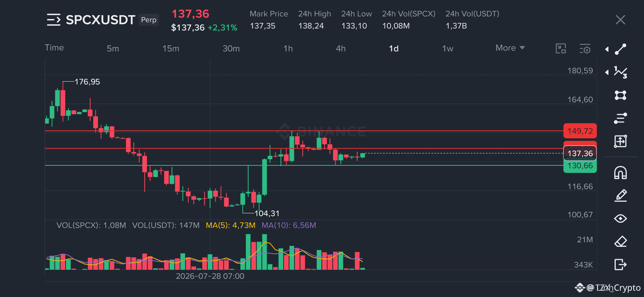Click the VOL(USDT): 147M label
This screenshot has height=297, width=644.
pos(166,225)
